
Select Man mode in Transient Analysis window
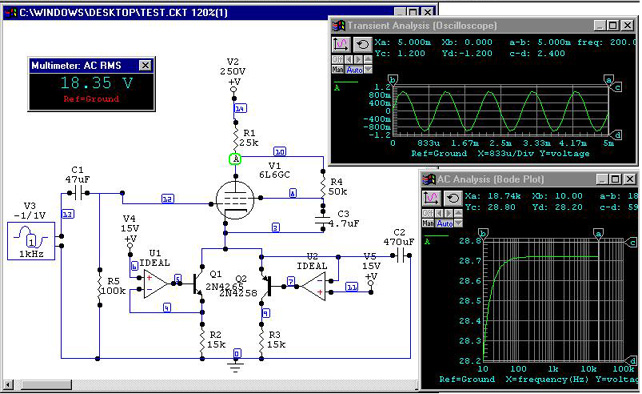tap(338, 70)
